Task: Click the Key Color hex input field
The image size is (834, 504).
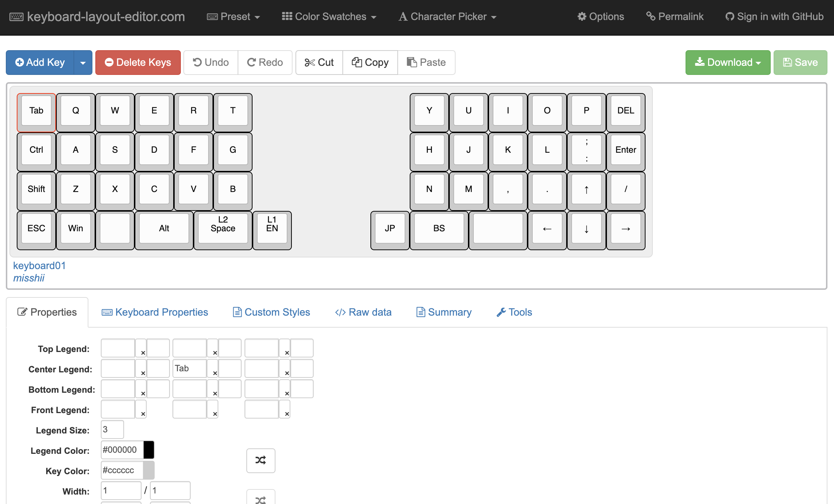Action: [x=122, y=470]
